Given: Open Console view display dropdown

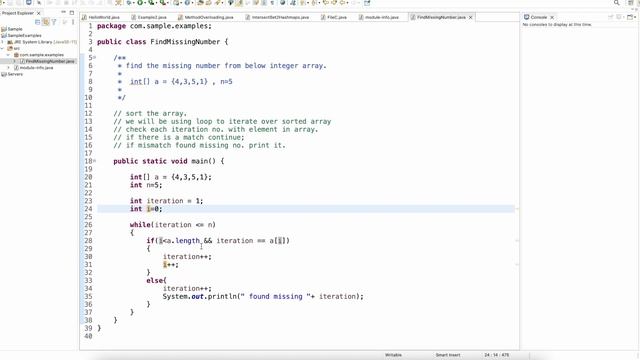Looking at the screenshot, I should coord(620,17).
